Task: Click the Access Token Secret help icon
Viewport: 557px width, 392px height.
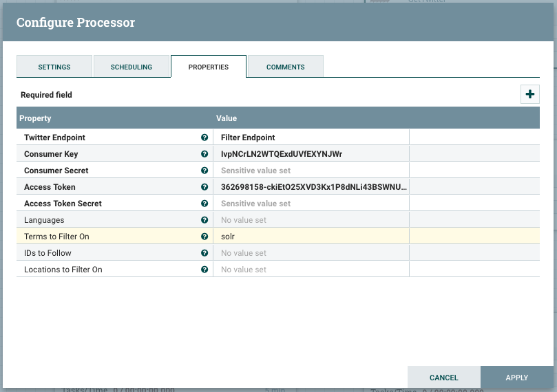Action: [x=204, y=204]
